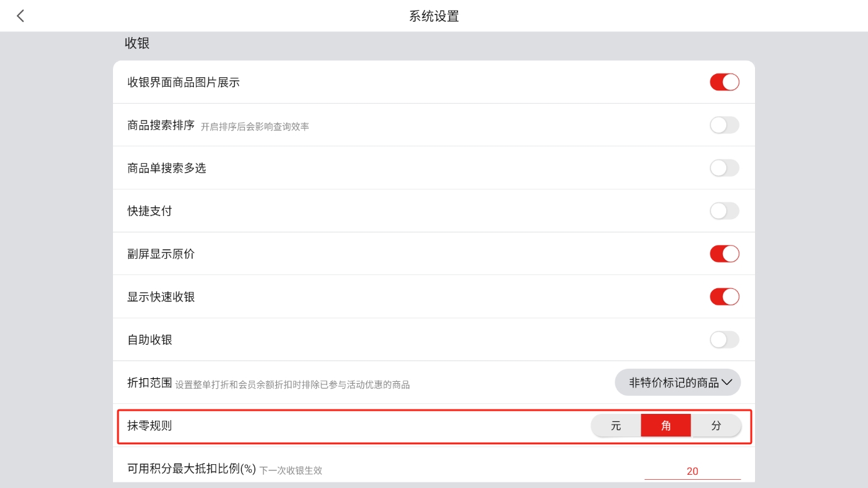Enable the 自助收银 switch
868x488 pixels.
(724, 340)
